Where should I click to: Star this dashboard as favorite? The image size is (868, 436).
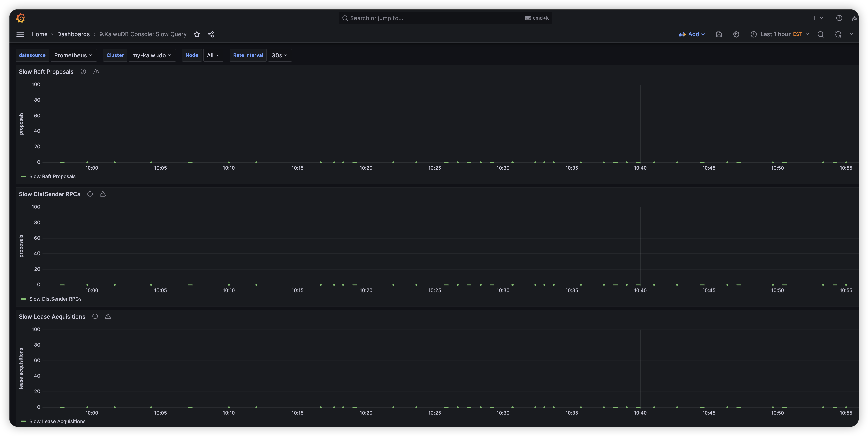[x=197, y=34]
